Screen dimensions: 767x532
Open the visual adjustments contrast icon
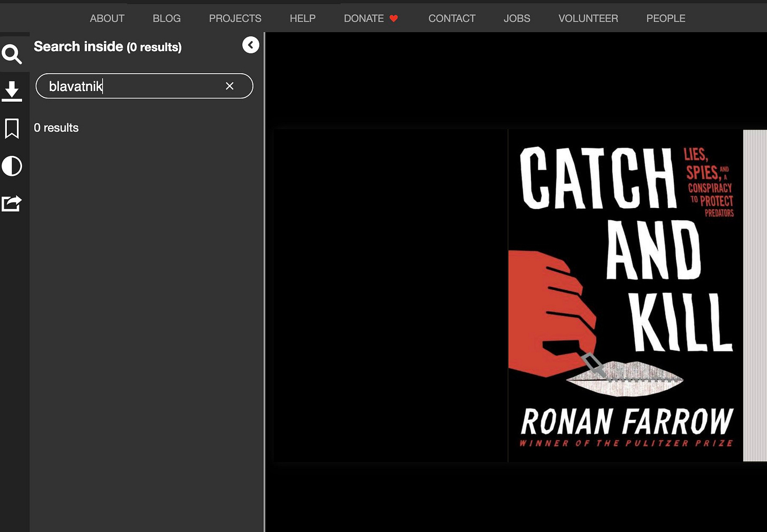click(x=12, y=166)
